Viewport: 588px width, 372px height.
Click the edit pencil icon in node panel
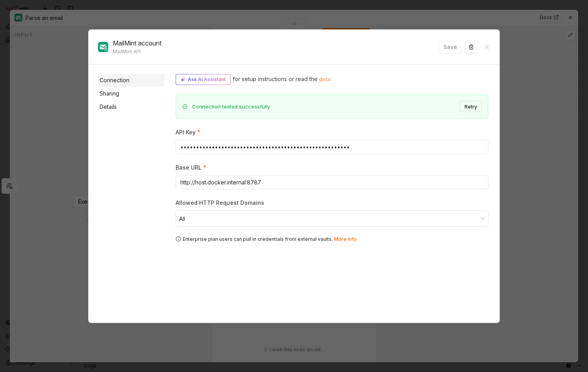click(x=570, y=35)
